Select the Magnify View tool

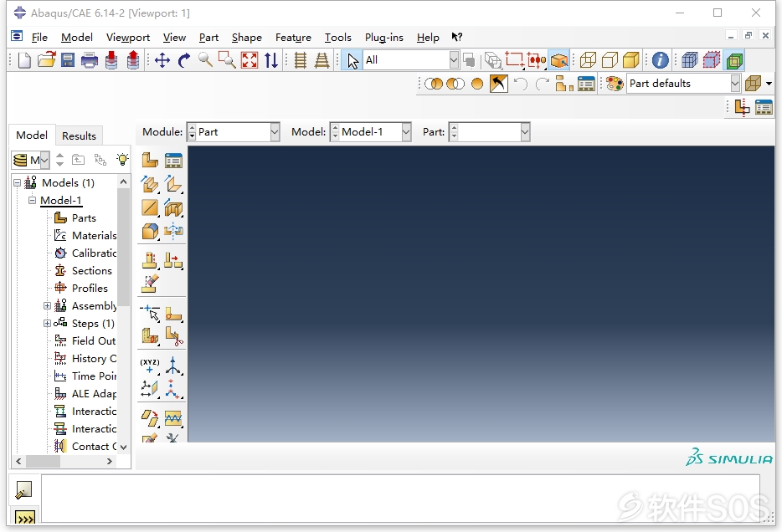(205, 60)
